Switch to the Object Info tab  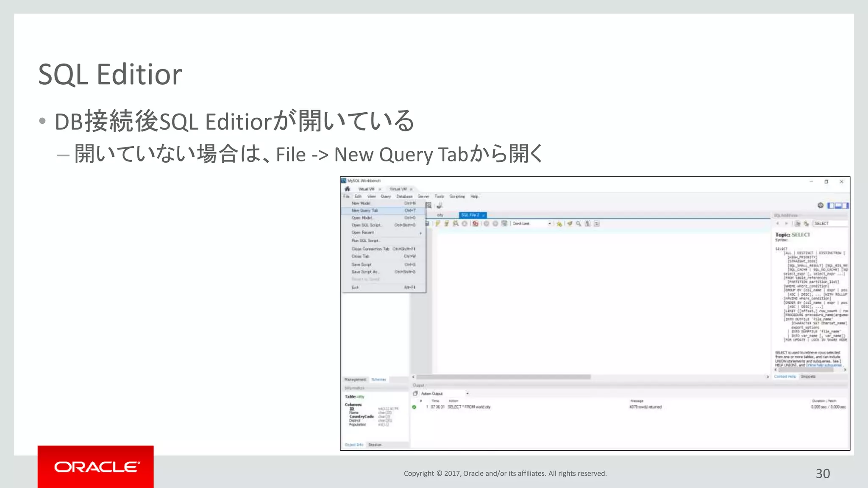pyautogui.click(x=354, y=445)
